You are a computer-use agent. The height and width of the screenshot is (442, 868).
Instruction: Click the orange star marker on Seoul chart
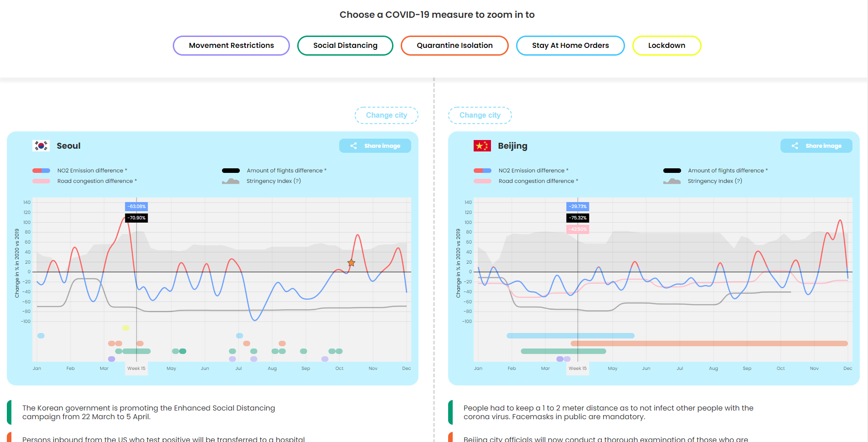pos(351,263)
